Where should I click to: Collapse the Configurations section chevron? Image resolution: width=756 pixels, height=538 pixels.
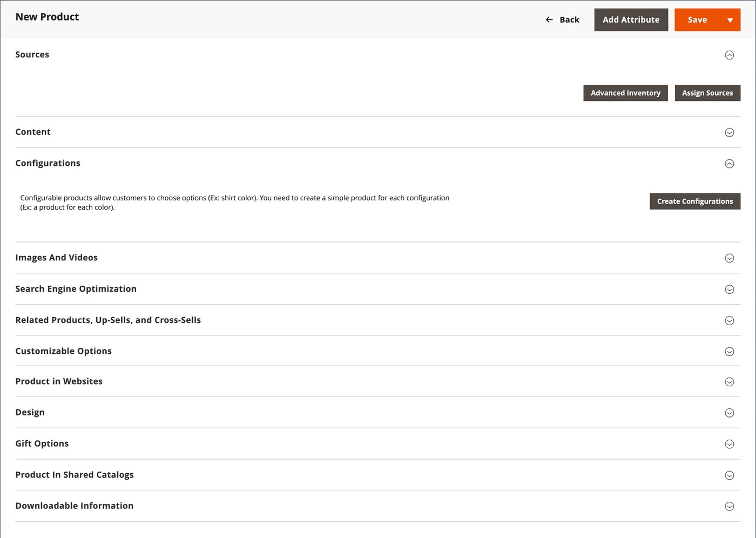(730, 164)
